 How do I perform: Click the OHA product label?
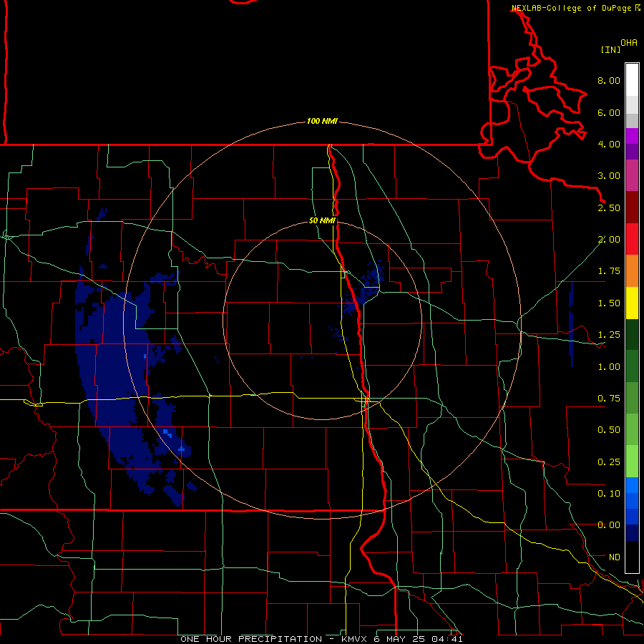click(629, 43)
